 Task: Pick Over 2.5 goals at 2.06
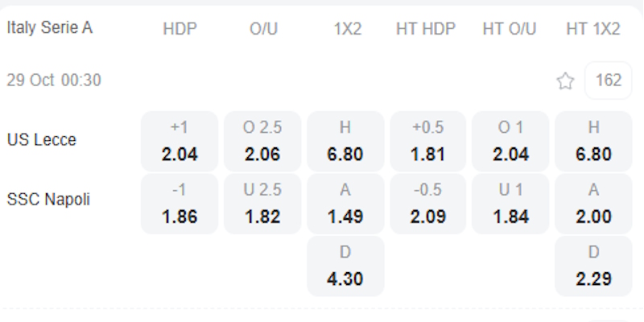click(x=262, y=142)
